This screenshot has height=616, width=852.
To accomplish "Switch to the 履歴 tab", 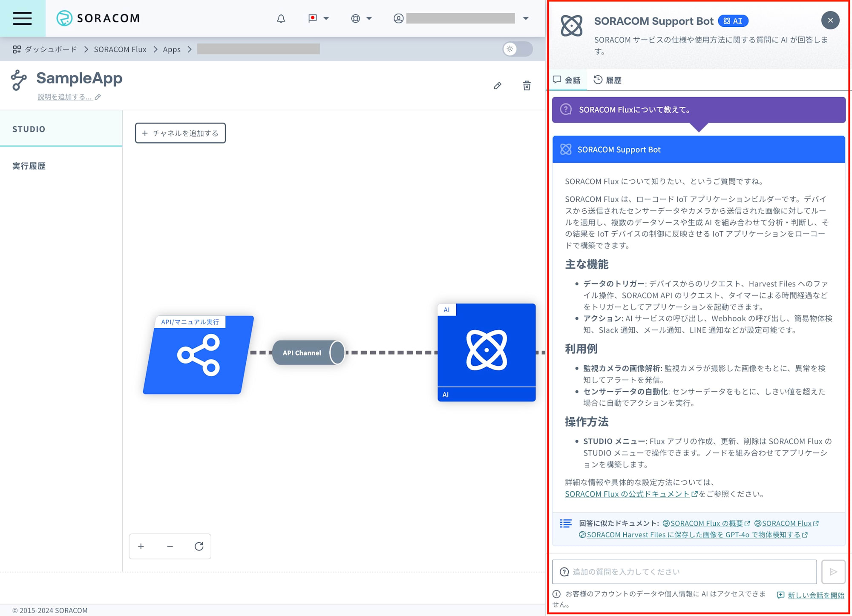I will point(608,80).
